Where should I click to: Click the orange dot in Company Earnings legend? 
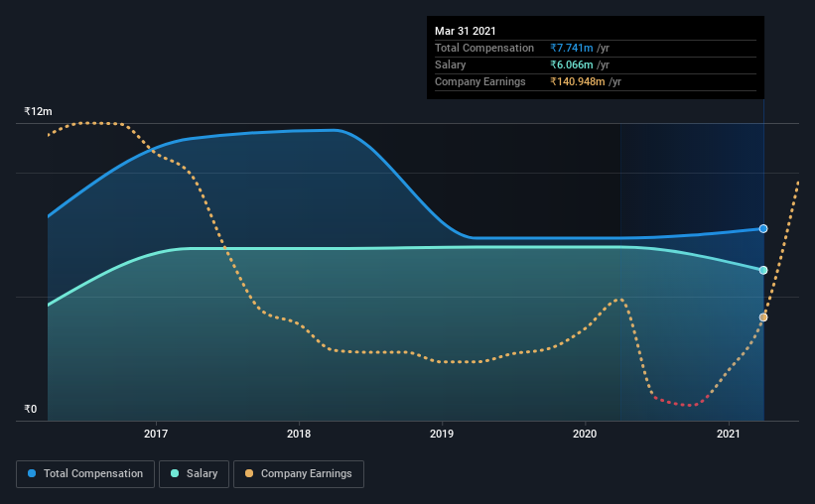pyautogui.click(x=249, y=473)
